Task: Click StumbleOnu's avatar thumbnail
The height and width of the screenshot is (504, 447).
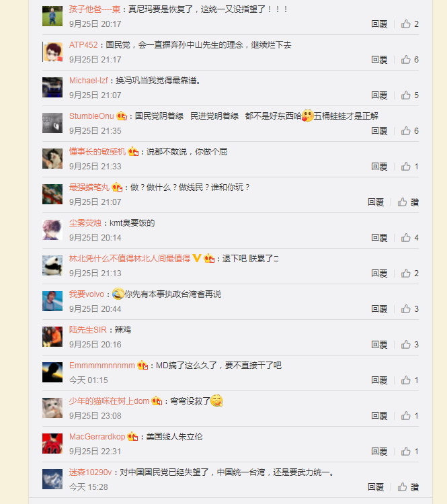Action: click(52, 123)
